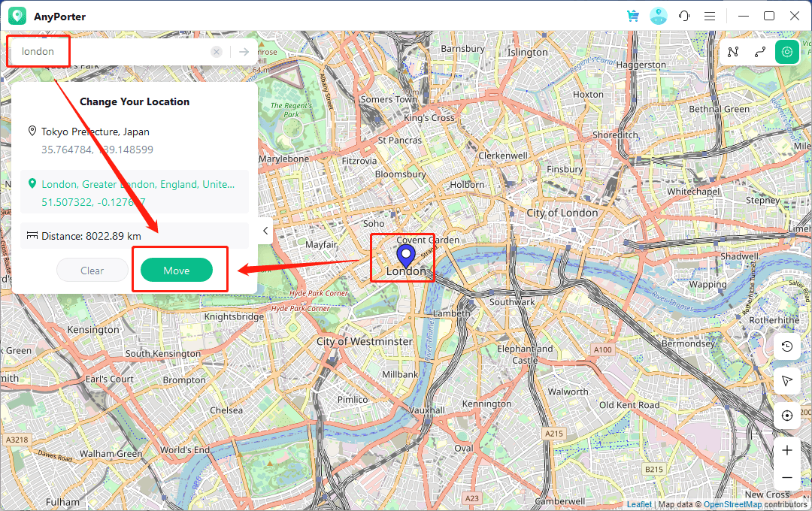Select the teleport mode icon
Screen dimensions: 812x511
[787, 52]
